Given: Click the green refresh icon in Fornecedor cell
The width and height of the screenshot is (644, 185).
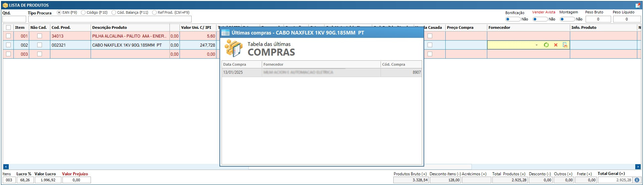Looking at the screenshot, I should click(546, 45).
